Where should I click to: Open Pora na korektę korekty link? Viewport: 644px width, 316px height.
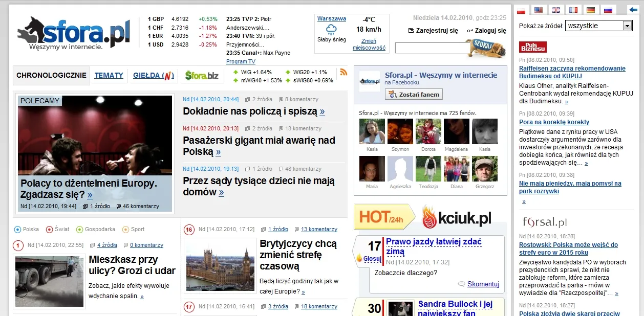[554, 122]
